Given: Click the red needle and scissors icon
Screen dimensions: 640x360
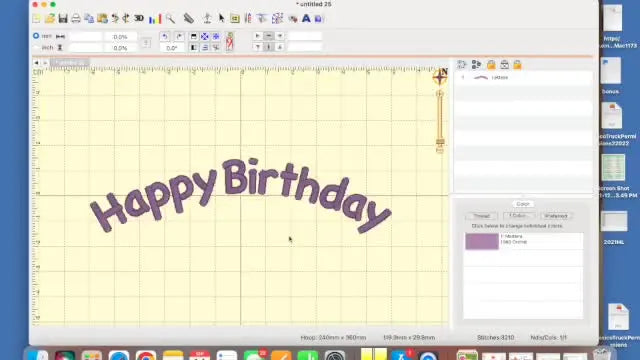Looking at the screenshot, I should [229, 42].
